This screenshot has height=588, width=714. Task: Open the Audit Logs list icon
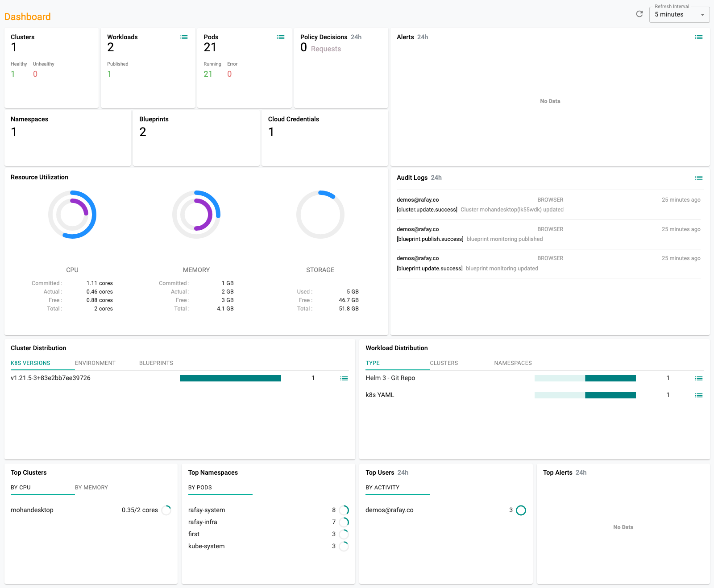pyautogui.click(x=699, y=178)
